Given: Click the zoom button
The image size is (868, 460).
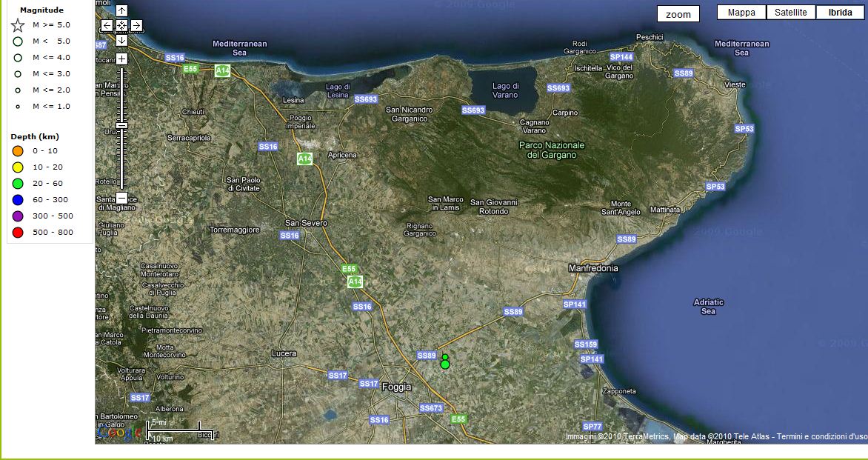Looking at the screenshot, I should [x=678, y=14].
